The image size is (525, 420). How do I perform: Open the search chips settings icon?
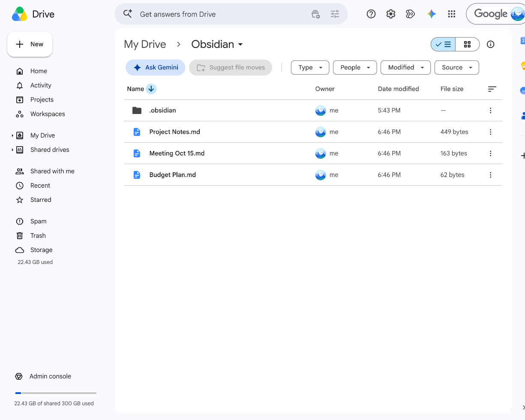(315, 14)
